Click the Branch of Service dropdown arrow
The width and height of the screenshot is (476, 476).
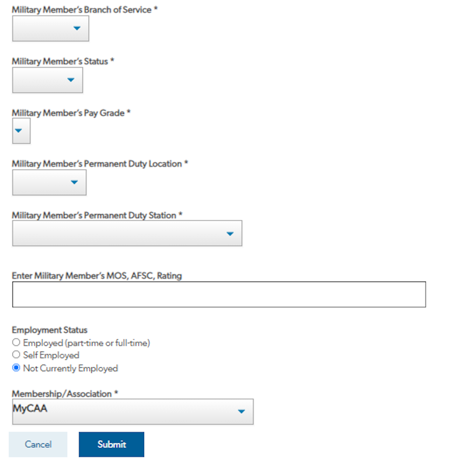pos(76,28)
